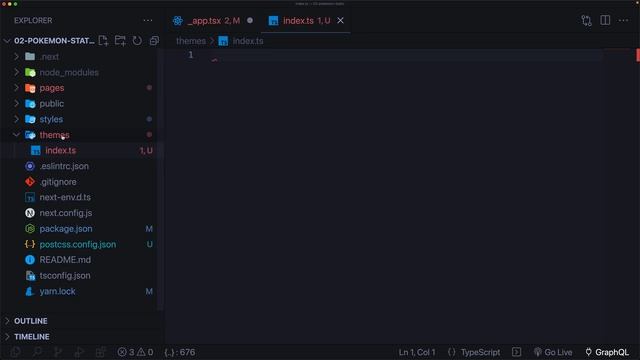Image resolution: width=640 pixels, height=360 pixels.
Task: Expand the public folder
Action: pos(16,103)
